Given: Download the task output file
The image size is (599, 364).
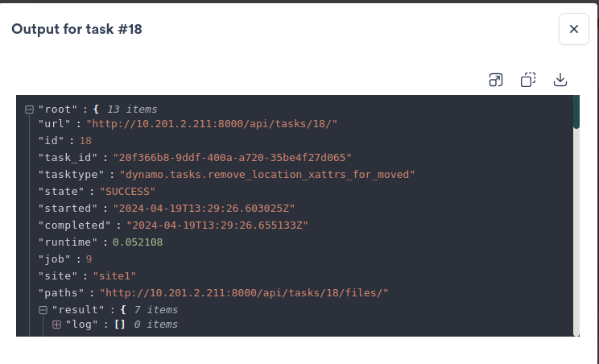Looking at the screenshot, I should pos(560,80).
